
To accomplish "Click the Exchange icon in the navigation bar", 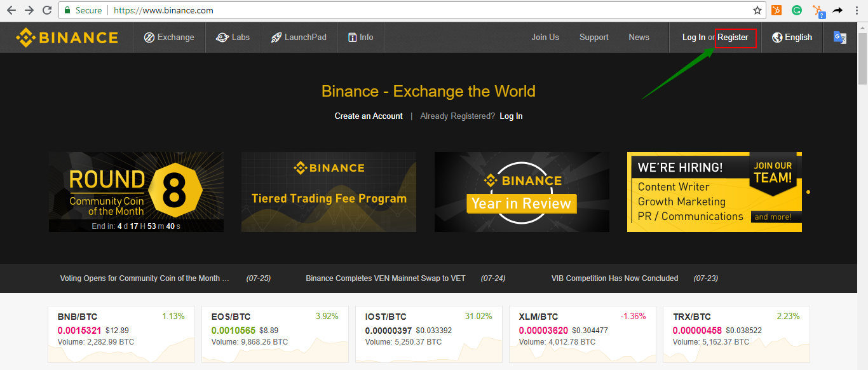I will [x=149, y=38].
